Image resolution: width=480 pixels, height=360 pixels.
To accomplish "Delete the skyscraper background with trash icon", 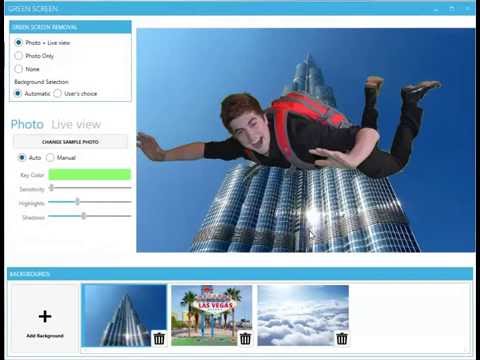I will click(159, 338).
